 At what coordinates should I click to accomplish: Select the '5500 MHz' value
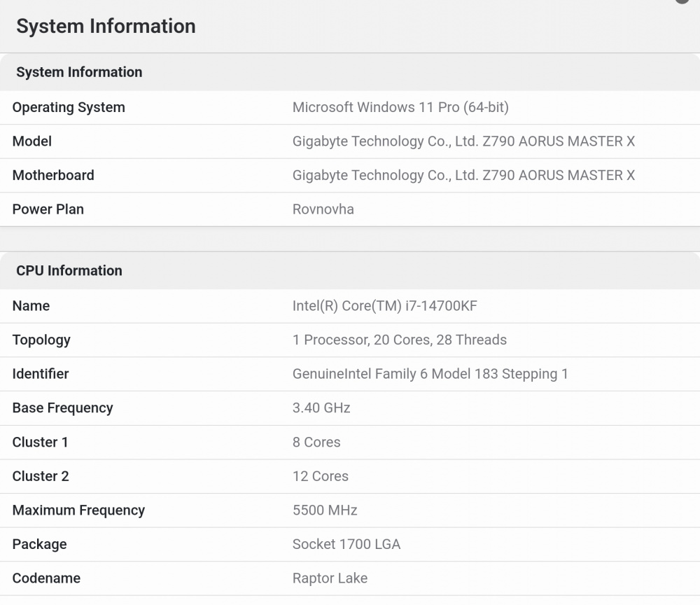click(x=325, y=510)
